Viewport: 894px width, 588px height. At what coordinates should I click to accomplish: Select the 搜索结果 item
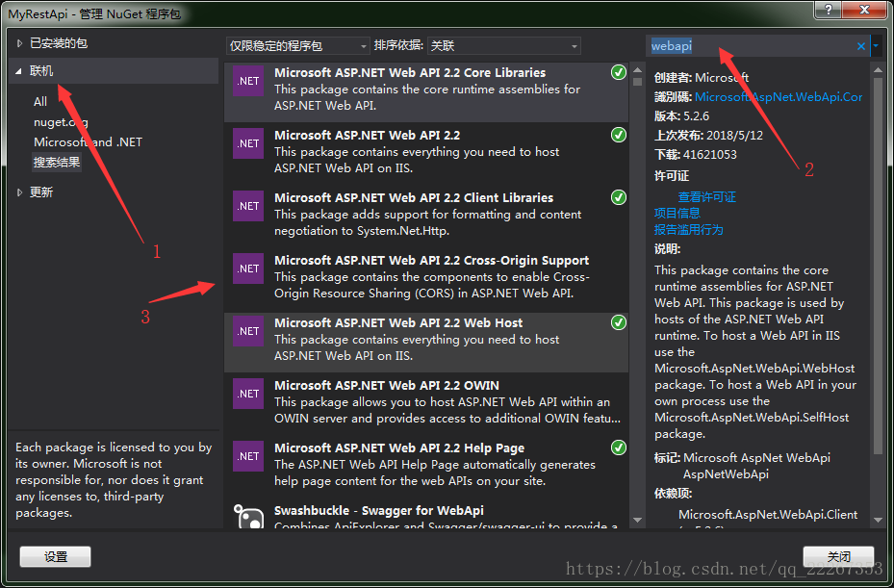(57, 162)
